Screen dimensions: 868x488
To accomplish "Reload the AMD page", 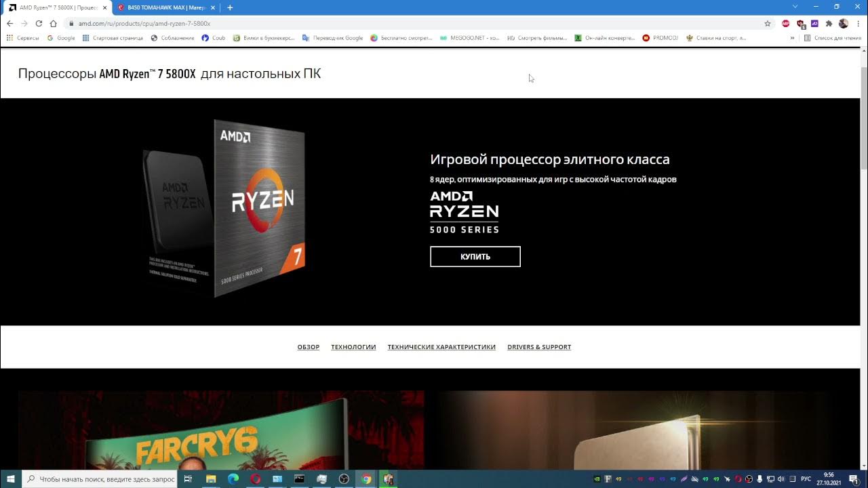I will click(x=39, y=23).
